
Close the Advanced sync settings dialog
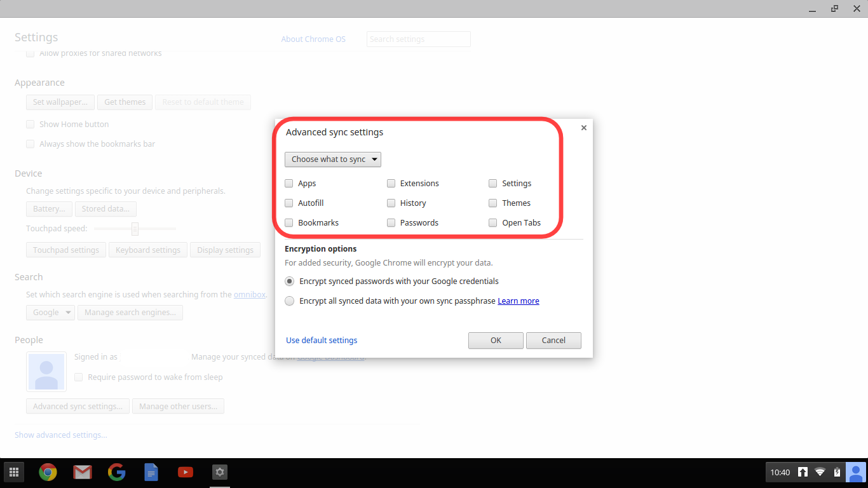coord(583,128)
